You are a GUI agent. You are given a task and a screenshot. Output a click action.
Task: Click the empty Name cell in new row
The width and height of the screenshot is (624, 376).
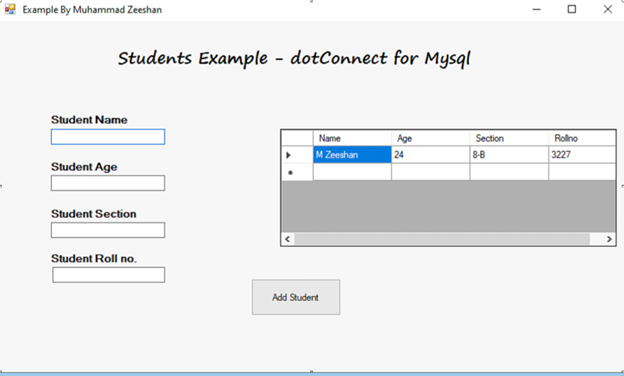[352, 172]
